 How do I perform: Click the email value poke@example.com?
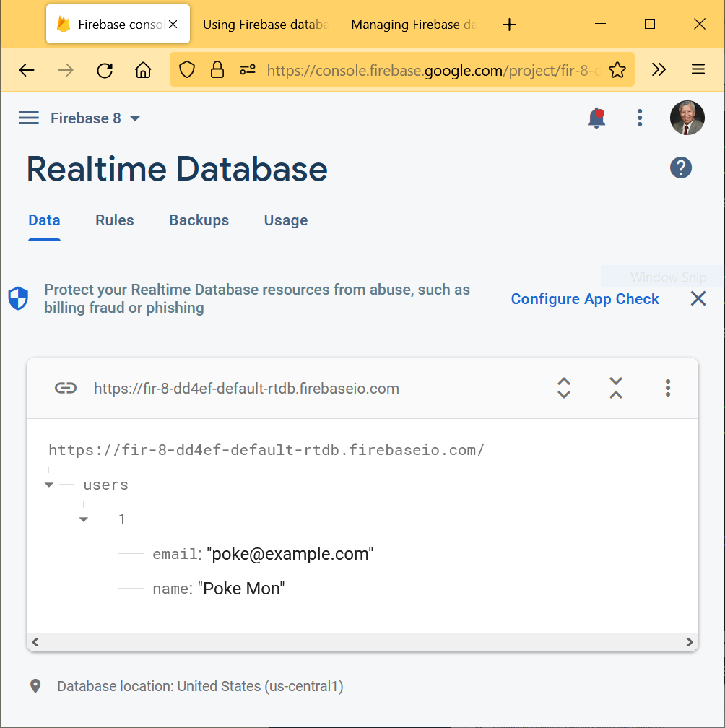tap(290, 554)
